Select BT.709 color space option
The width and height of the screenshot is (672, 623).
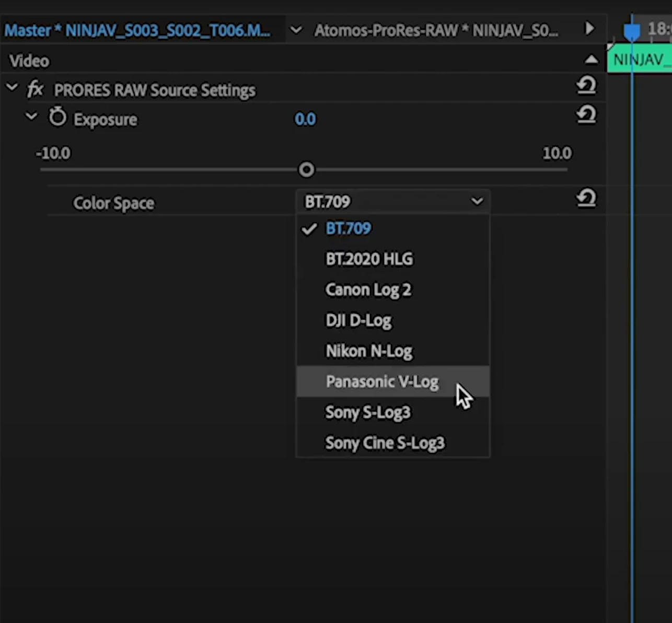pyautogui.click(x=392, y=228)
